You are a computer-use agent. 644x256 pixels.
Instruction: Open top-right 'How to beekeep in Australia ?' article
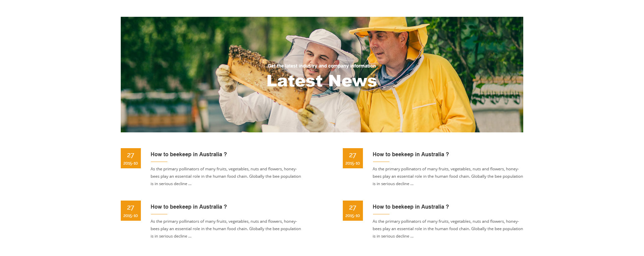pos(411,155)
